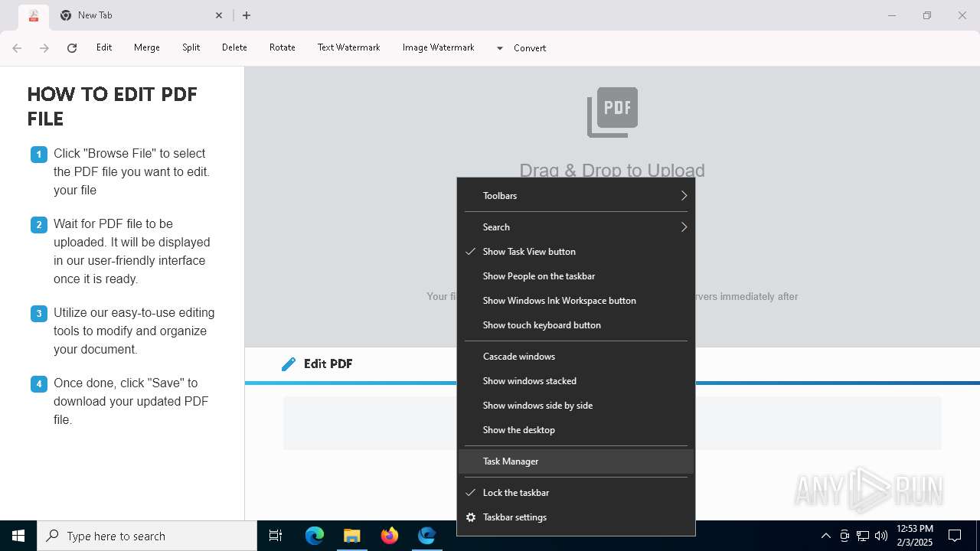Open Task Manager from the context menu
Image resolution: width=980 pixels, height=551 pixels.
(x=576, y=461)
